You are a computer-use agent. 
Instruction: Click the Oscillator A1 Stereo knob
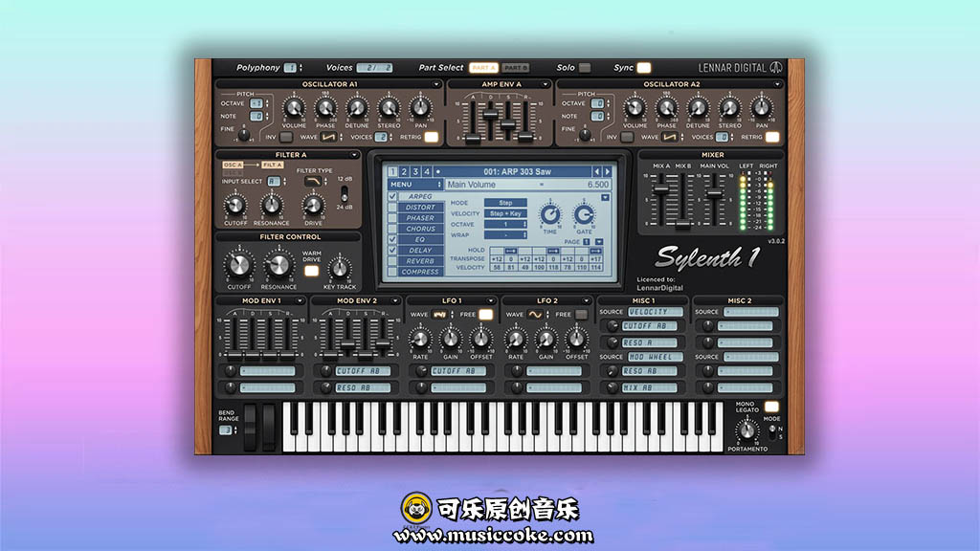click(x=389, y=108)
